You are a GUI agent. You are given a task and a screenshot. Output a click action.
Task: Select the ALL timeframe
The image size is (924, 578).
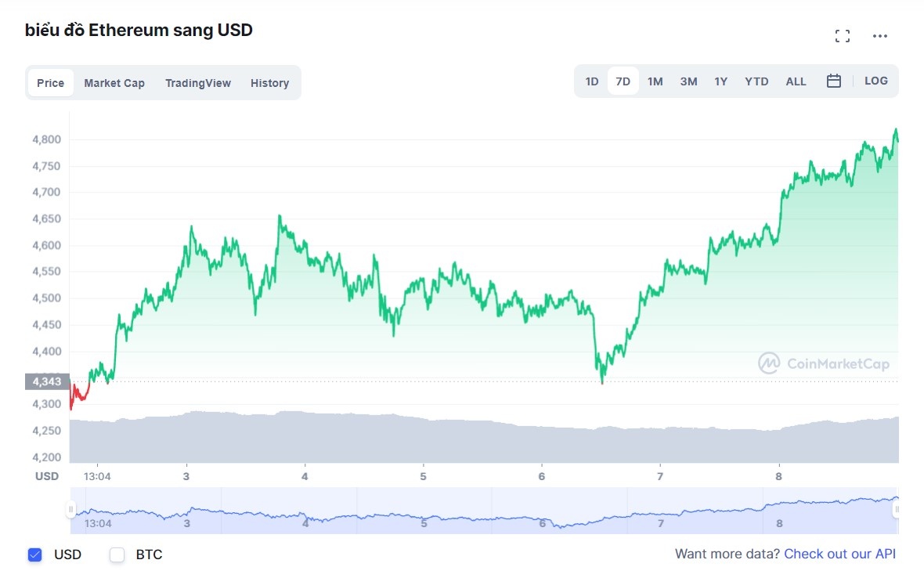click(796, 81)
